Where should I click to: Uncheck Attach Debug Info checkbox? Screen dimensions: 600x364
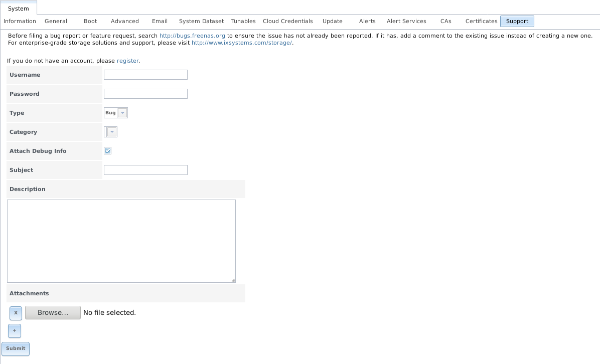(x=107, y=151)
